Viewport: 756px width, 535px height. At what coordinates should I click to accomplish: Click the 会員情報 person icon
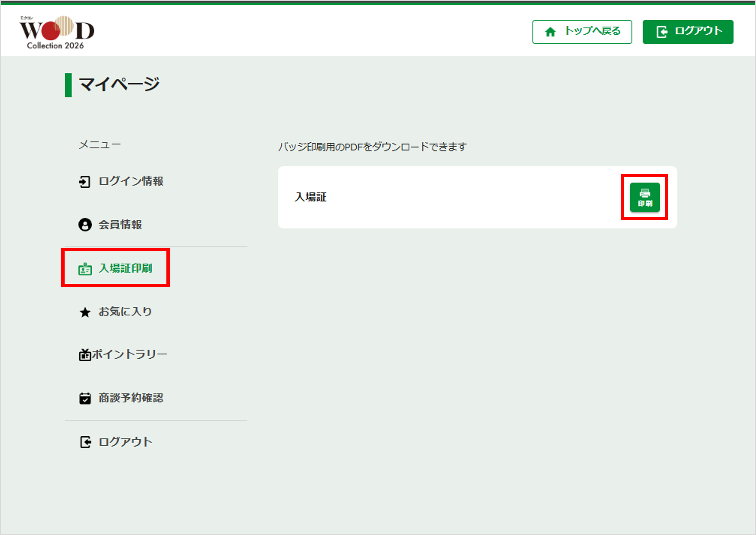pos(85,225)
